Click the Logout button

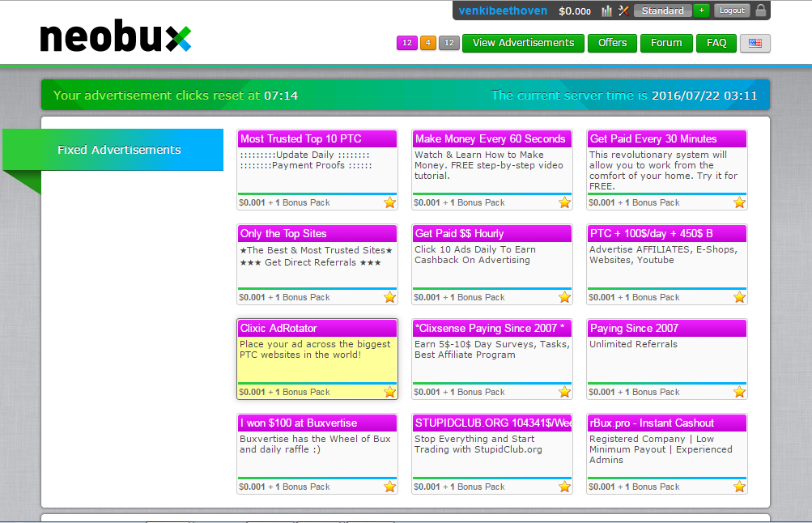732,11
